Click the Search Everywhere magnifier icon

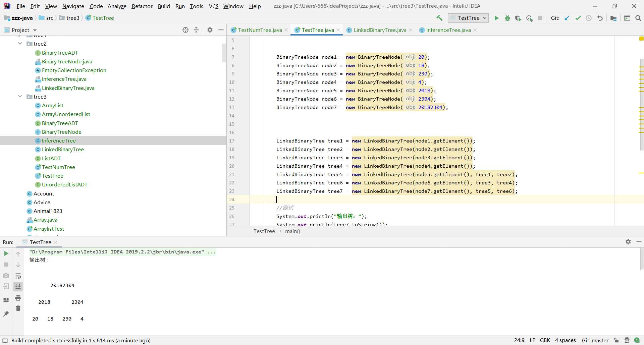click(x=638, y=18)
